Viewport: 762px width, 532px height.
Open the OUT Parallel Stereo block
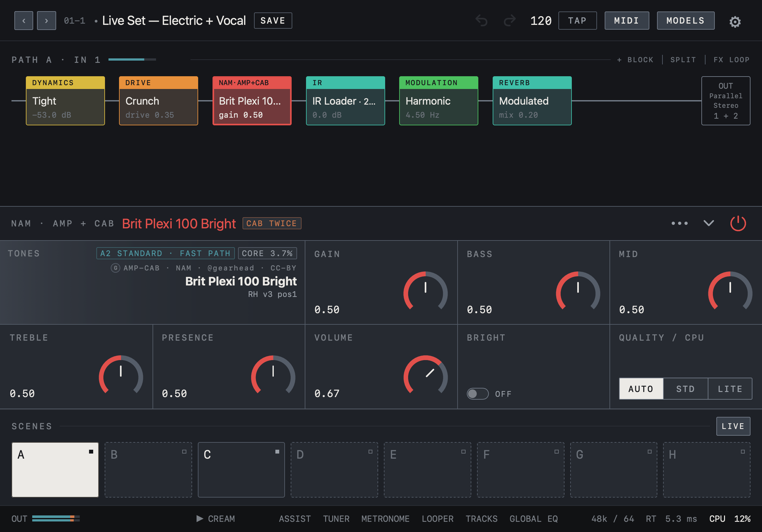pyautogui.click(x=726, y=100)
